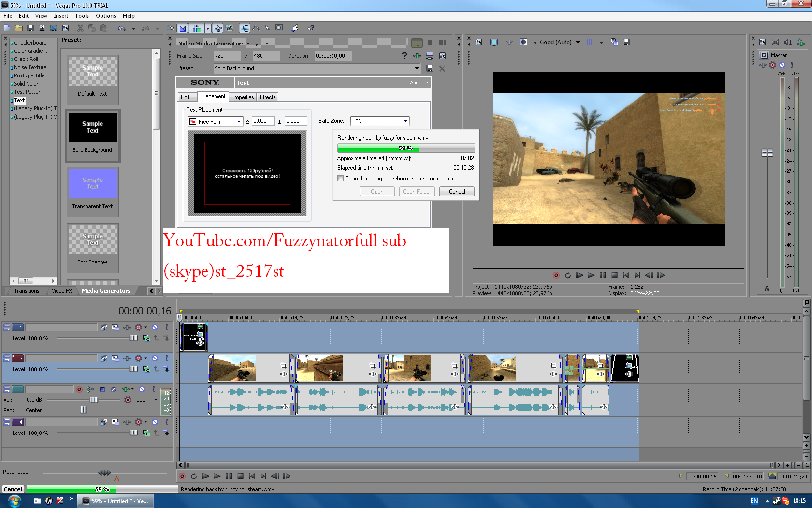Image resolution: width=812 pixels, height=508 pixels.
Task: Open the generator Preset dropdown
Action: [x=417, y=68]
